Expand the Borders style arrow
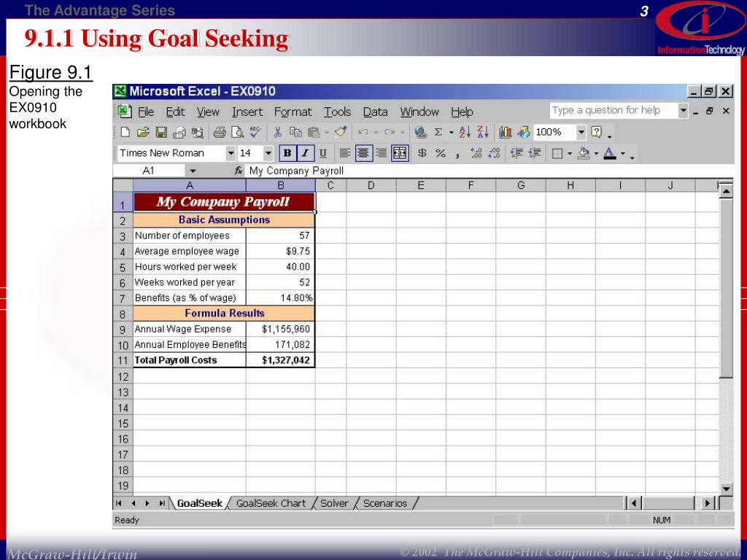 pyautogui.click(x=570, y=154)
